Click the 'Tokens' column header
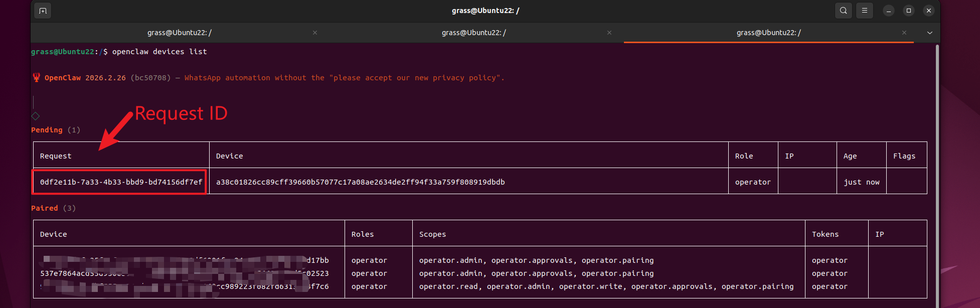Screen dimensions: 980x308 point(825,234)
